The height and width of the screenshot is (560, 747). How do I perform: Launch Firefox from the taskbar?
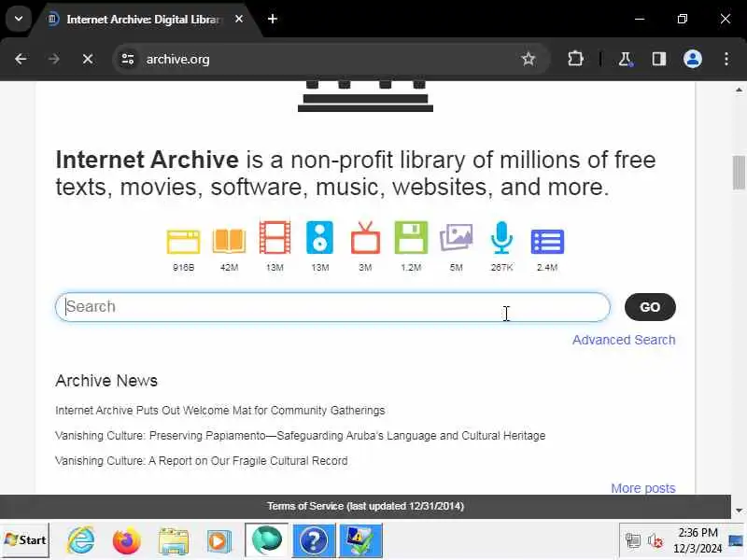[126, 540]
